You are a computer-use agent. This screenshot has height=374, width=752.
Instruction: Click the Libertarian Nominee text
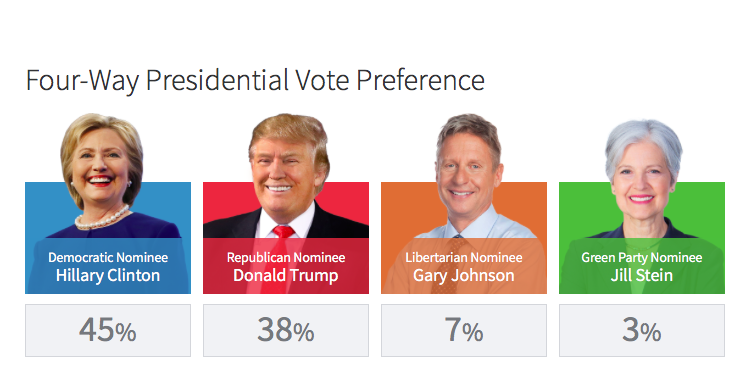click(x=464, y=257)
